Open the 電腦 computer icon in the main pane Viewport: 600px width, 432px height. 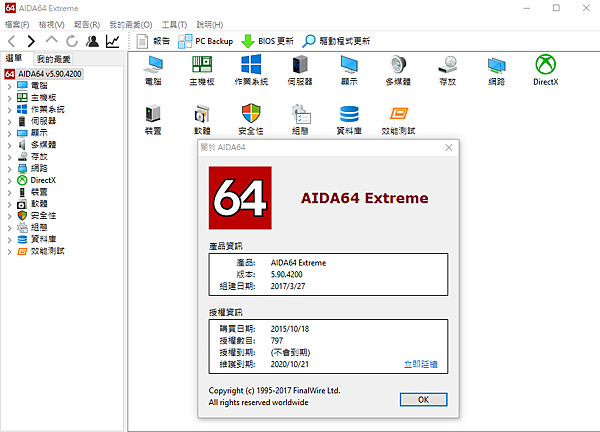153,70
